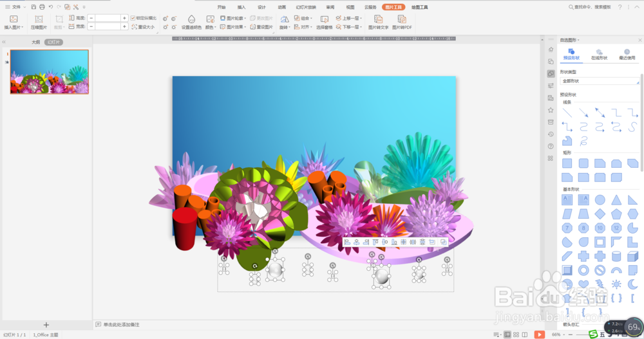The height and width of the screenshot is (339, 644).
Task: Select the heart shape
Action: tap(583, 284)
